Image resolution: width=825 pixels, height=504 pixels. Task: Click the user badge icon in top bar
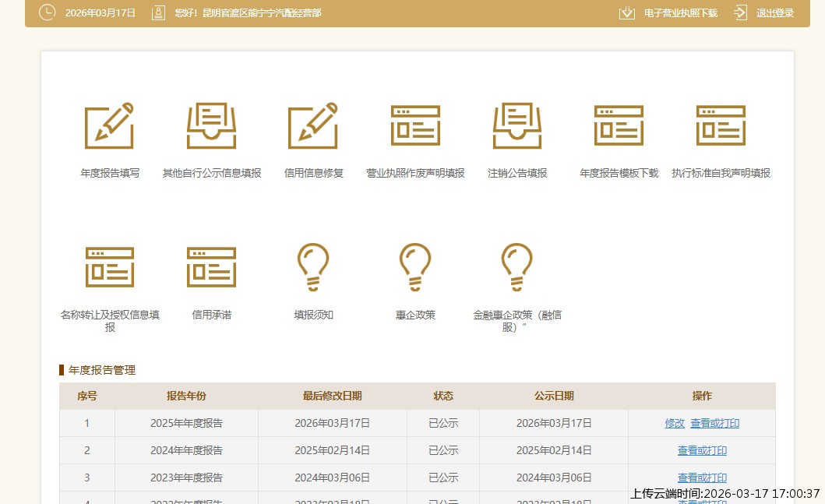[157, 12]
